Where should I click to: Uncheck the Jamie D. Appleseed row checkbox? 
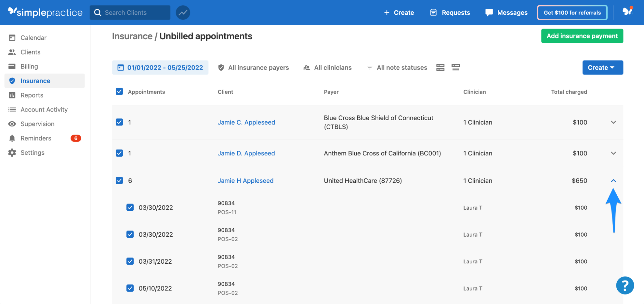pos(119,153)
